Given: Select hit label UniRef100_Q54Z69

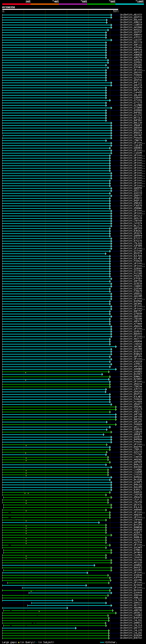Looking at the screenshot, I should click(x=131, y=392).
